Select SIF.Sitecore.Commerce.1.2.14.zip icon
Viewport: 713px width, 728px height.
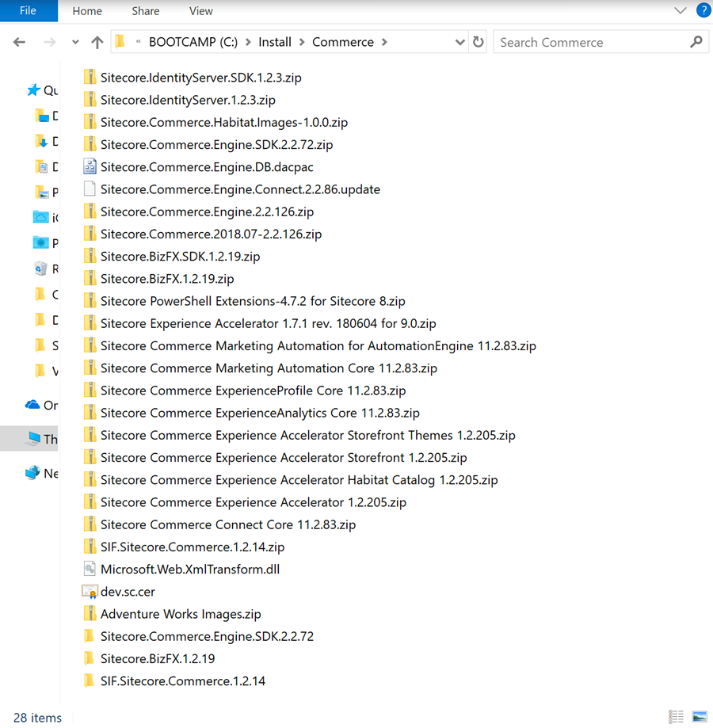pos(90,547)
